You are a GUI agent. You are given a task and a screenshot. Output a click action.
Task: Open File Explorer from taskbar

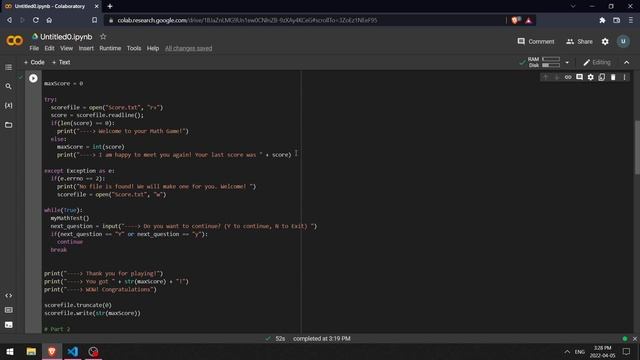(31, 351)
